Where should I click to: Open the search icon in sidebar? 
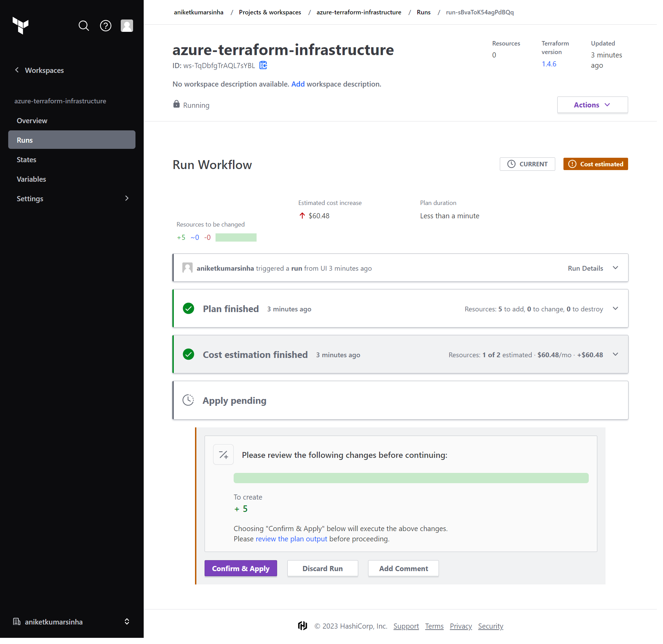[84, 26]
